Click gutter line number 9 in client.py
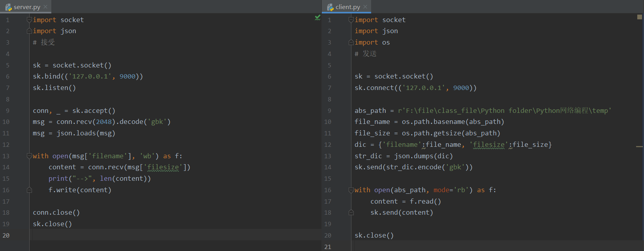Viewport: 644px width, 251px height. coord(329,111)
